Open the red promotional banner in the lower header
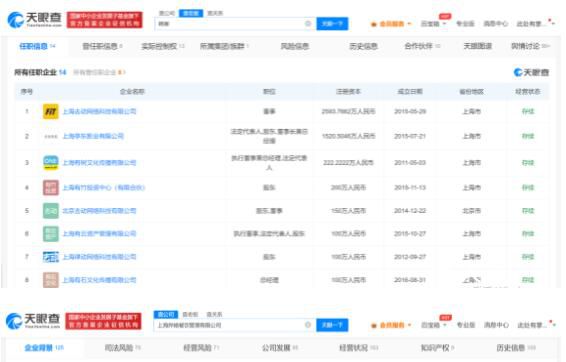This screenshot has width=566, height=362. coord(103,321)
